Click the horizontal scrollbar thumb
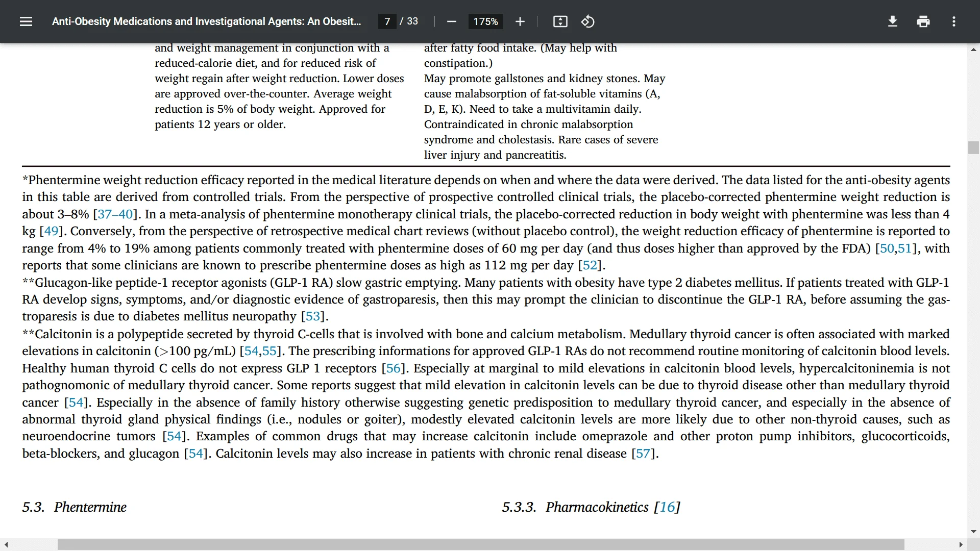The width and height of the screenshot is (980, 551). [x=481, y=545]
